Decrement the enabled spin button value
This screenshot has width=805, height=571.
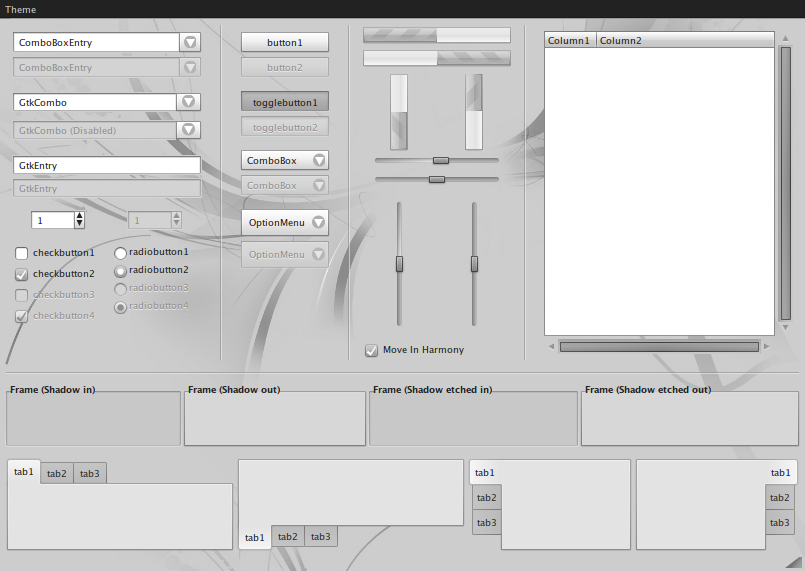tap(79, 224)
